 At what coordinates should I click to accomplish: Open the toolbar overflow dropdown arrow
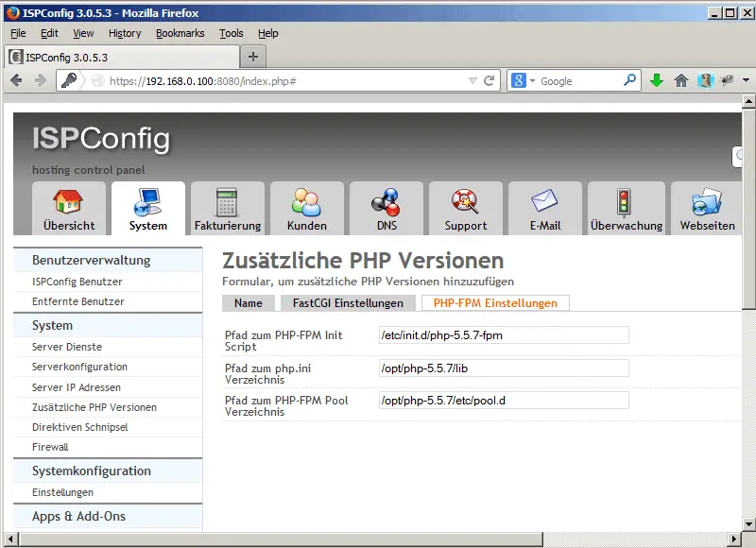pos(746,80)
